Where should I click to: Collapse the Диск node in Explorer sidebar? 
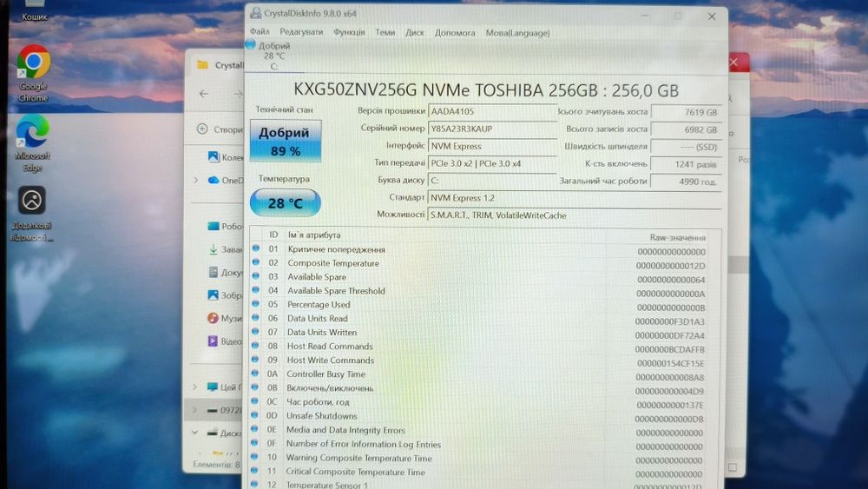point(194,433)
